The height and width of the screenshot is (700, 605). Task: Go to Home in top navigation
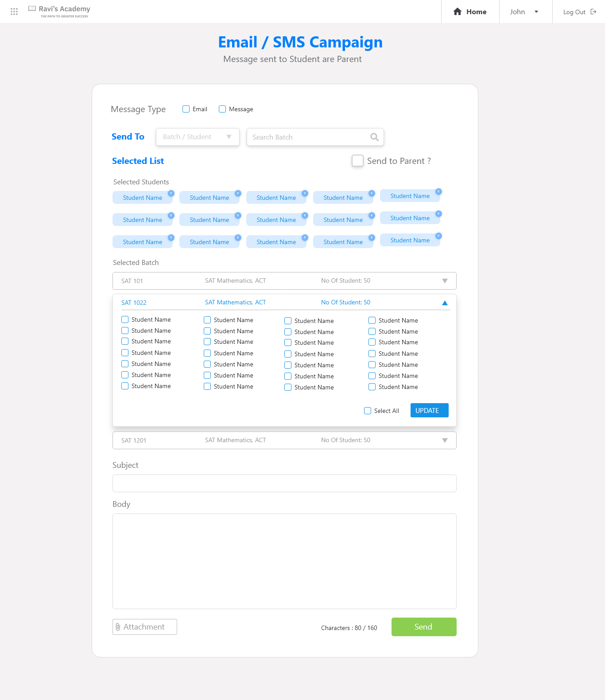click(470, 12)
